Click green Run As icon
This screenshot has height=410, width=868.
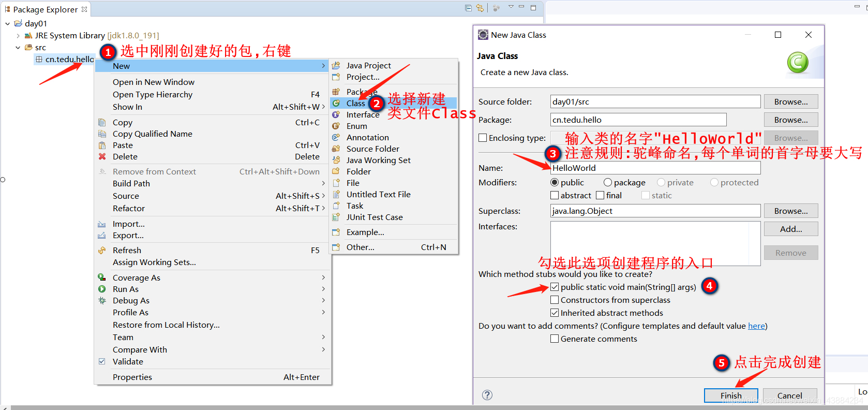pyautogui.click(x=102, y=289)
